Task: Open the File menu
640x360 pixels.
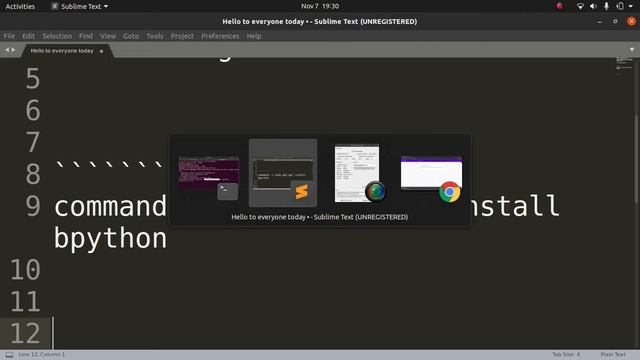Action: pos(9,36)
